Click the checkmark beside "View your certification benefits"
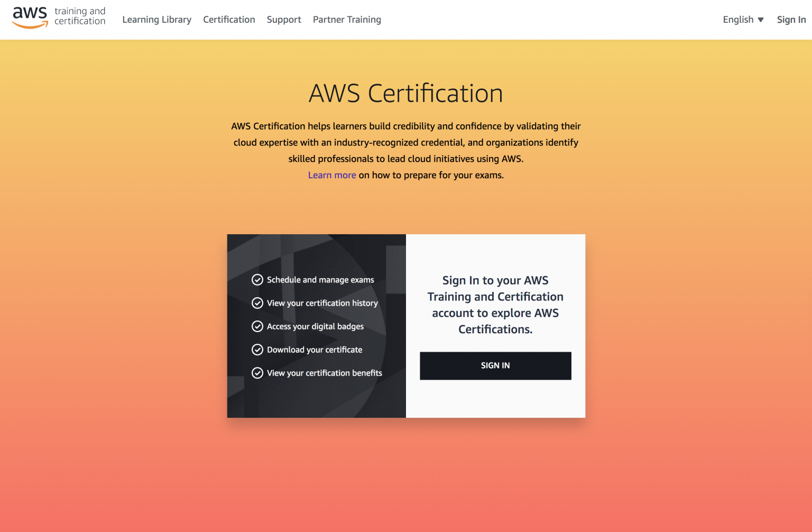 tap(257, 373)
